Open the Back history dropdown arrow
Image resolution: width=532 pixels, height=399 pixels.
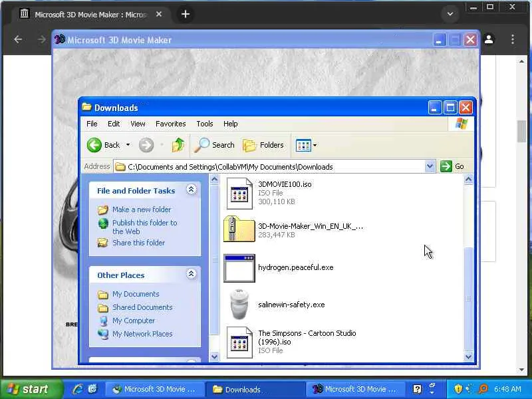pos(128,145)
